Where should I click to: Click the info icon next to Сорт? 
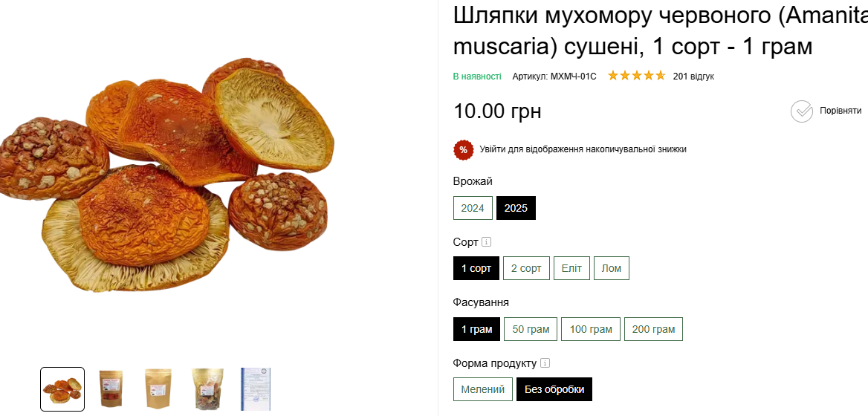[487, 241]
